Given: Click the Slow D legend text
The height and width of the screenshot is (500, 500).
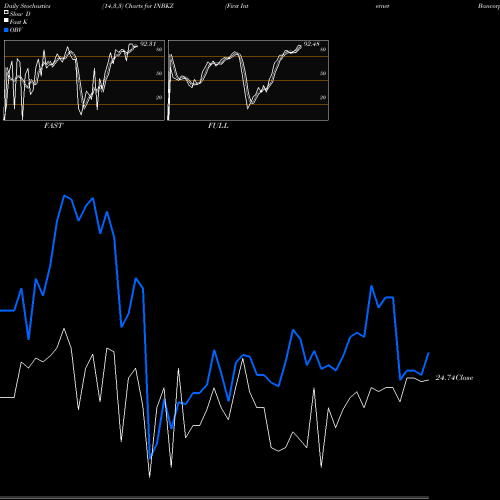Looking at the screenshot, I should click(x=20, y=14).
